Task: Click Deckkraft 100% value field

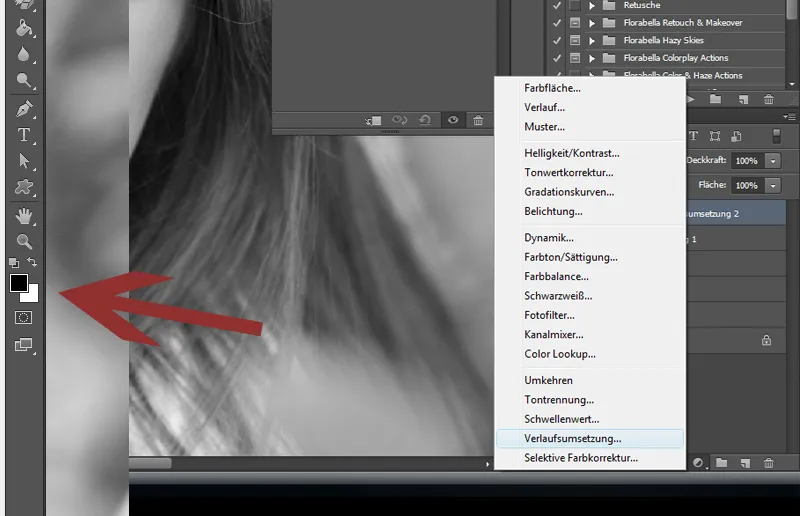Action: [x=748, y=161]
